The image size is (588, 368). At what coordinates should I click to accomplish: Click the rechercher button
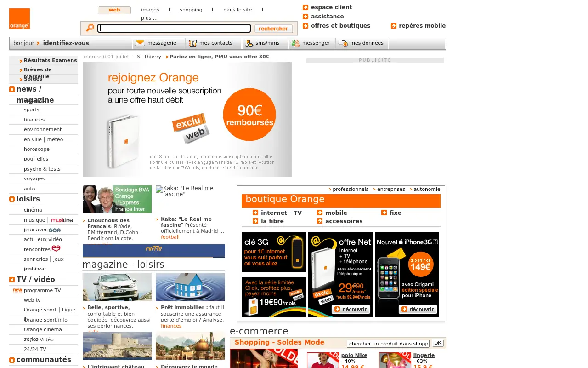(273, 29)
